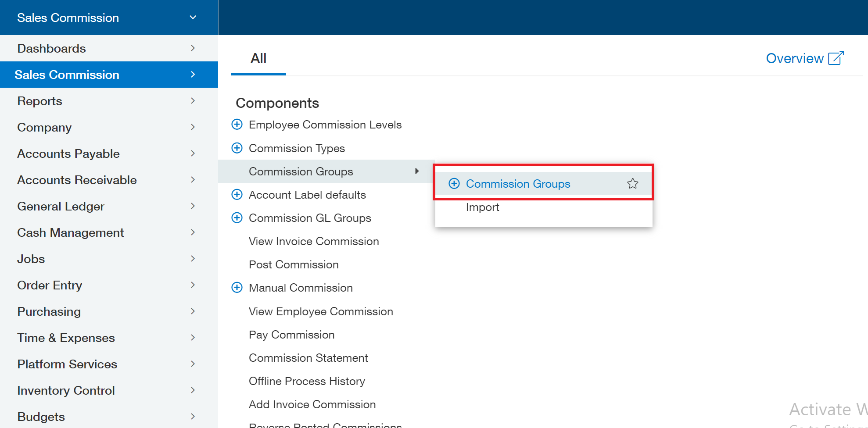Screen dimensions: 868x428
Task: Click plus icon in Commission Groups submenu
Action: click(x=454, y=184)
